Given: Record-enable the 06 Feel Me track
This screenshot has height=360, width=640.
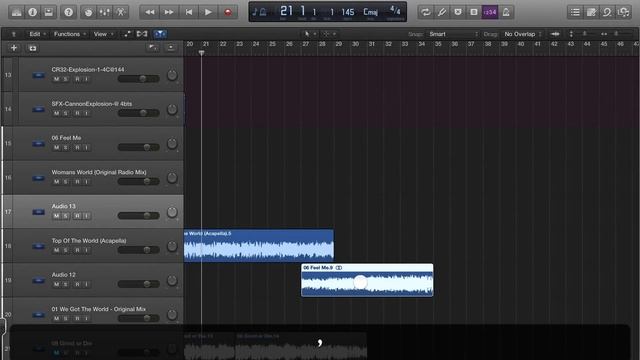Looking at the screenshot, I should [x=77, y=148].
